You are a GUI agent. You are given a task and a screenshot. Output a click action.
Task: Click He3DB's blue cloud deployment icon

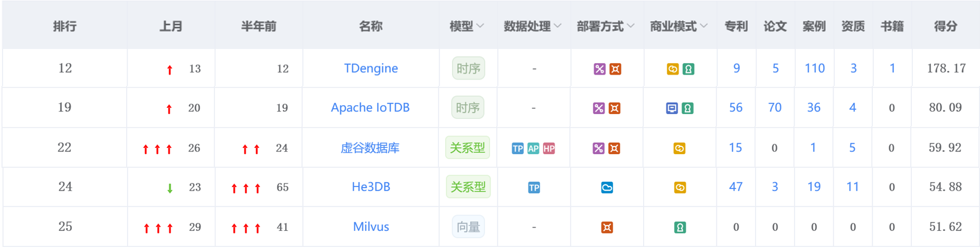pyautogui.click(x=607, y=188)
